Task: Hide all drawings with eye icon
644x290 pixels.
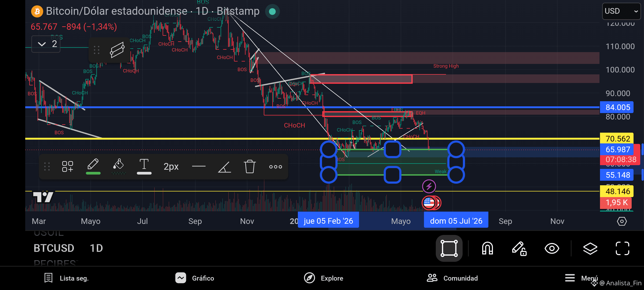Action: pos(552,248)
